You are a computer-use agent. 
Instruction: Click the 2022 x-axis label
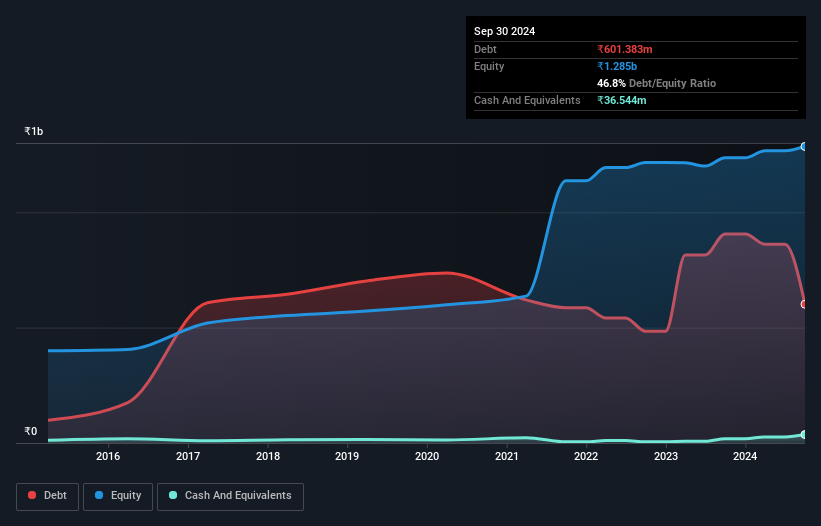point(586,456)
